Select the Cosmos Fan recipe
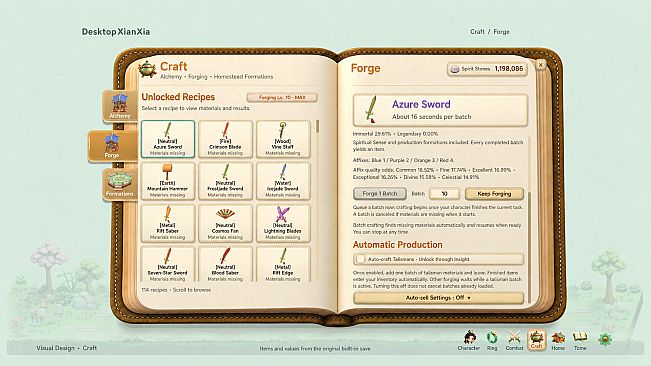Image resolution: width=651 pixels, height=366 pixels. (225, 223)
